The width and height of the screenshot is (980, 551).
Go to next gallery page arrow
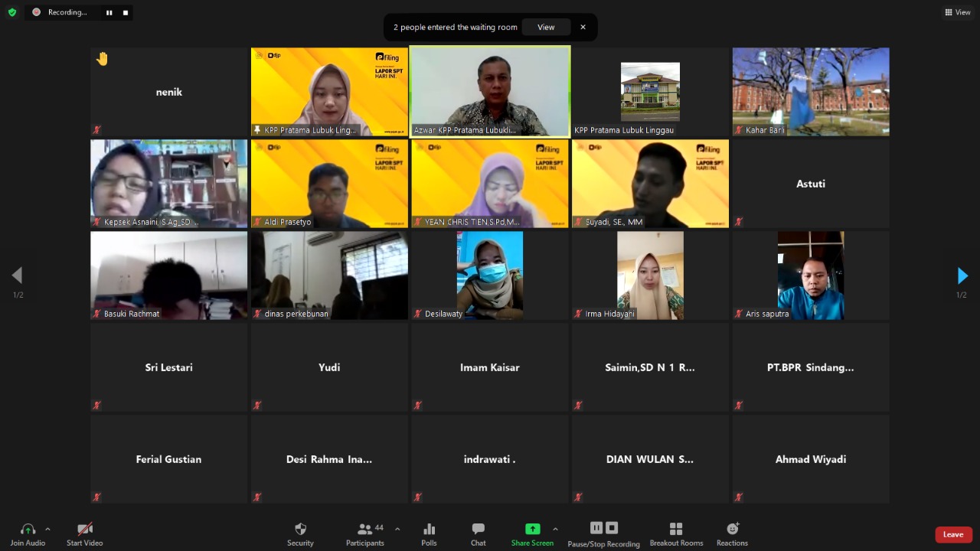(962, 275)
